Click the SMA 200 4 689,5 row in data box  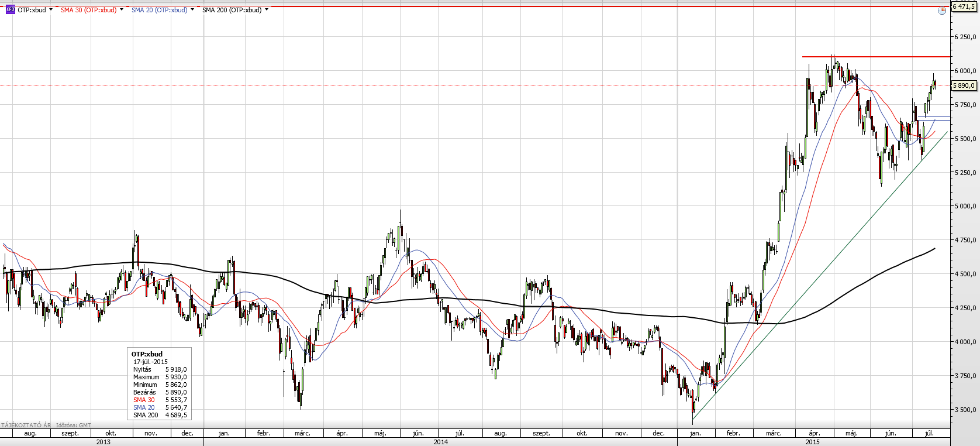pos(160,415)
